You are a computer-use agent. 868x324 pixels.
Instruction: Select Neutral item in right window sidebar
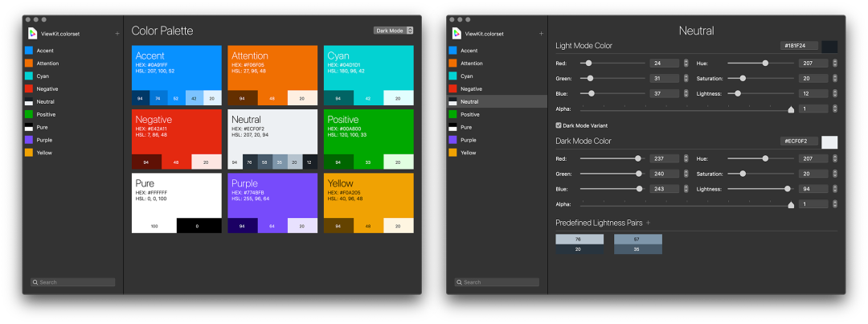(497, 101)
